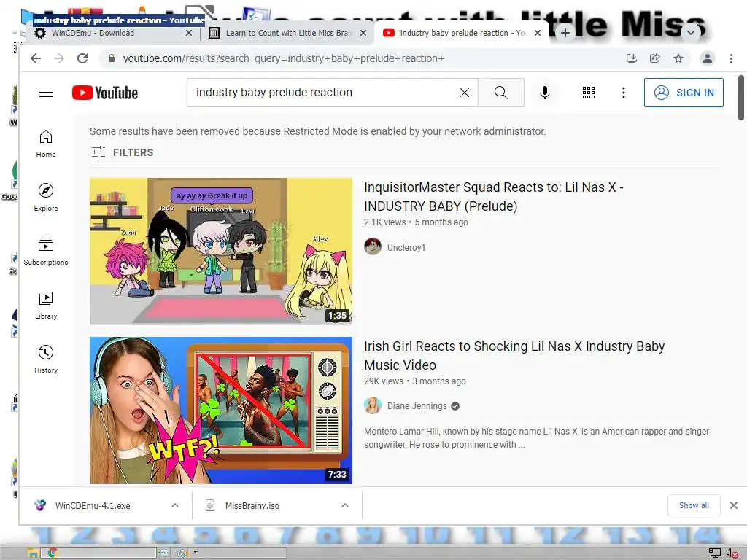The image size is (747, 560).
Task: Click the browser back arrow
Action: coord(36,58)
